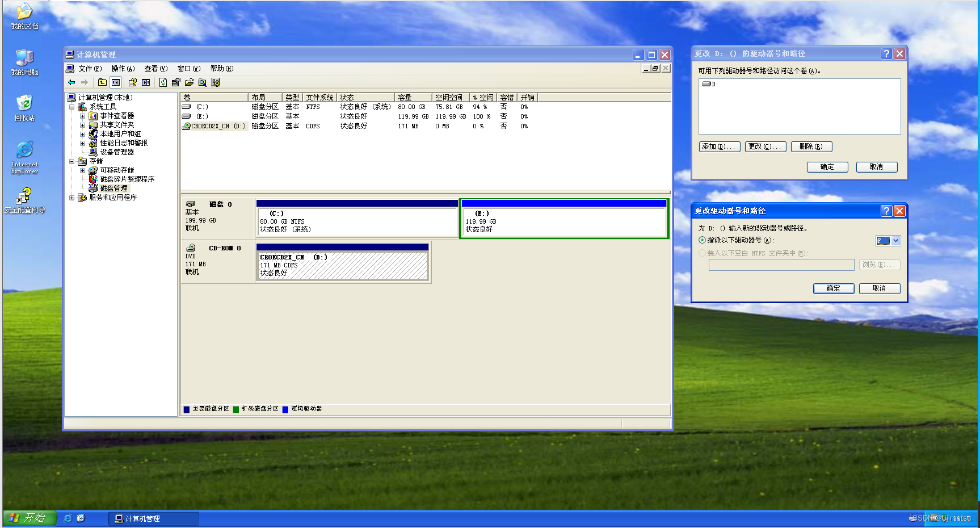
Task: Select the 可移动存储 tree icon
Action: click(x=93, y=170)
